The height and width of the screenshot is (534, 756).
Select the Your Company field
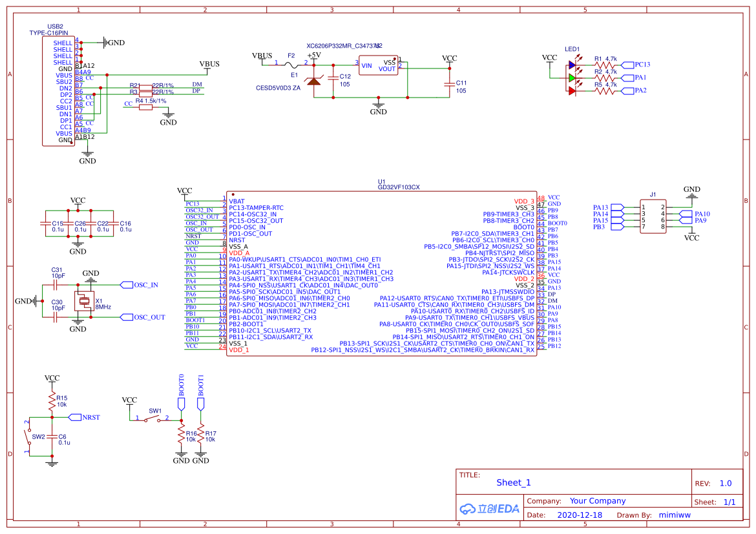tap(598, 500)
